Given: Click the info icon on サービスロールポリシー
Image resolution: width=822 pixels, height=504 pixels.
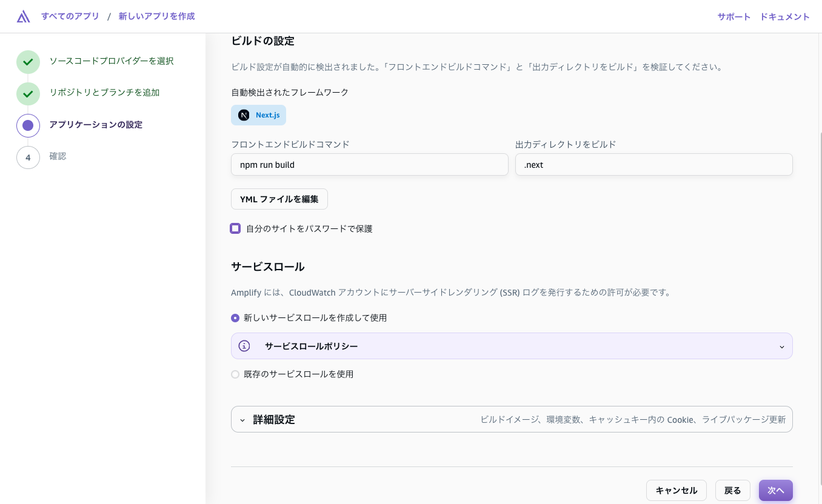Looking at the screenshot, I should 244,346.
